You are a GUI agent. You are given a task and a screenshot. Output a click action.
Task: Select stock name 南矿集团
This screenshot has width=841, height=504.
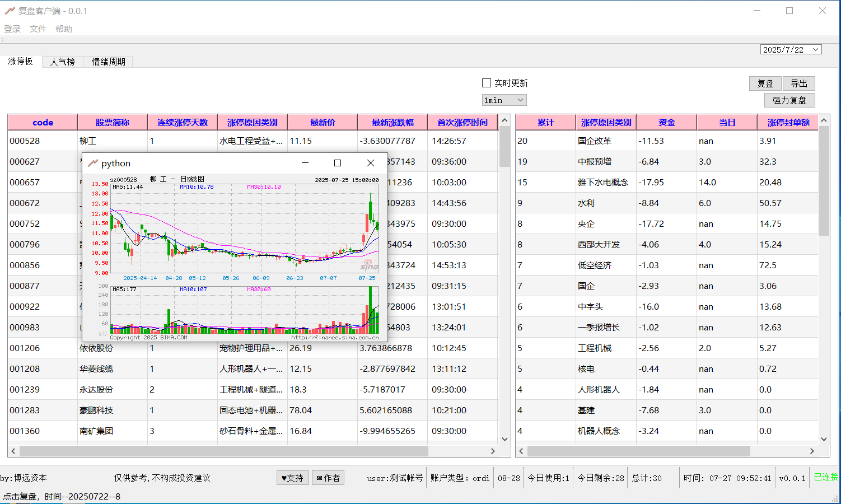click(113, 431)
